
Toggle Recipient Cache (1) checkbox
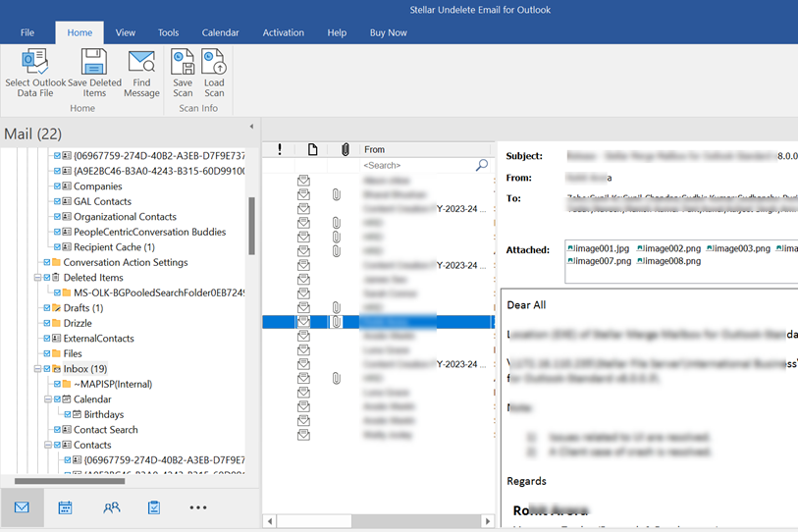click(58, 247)
